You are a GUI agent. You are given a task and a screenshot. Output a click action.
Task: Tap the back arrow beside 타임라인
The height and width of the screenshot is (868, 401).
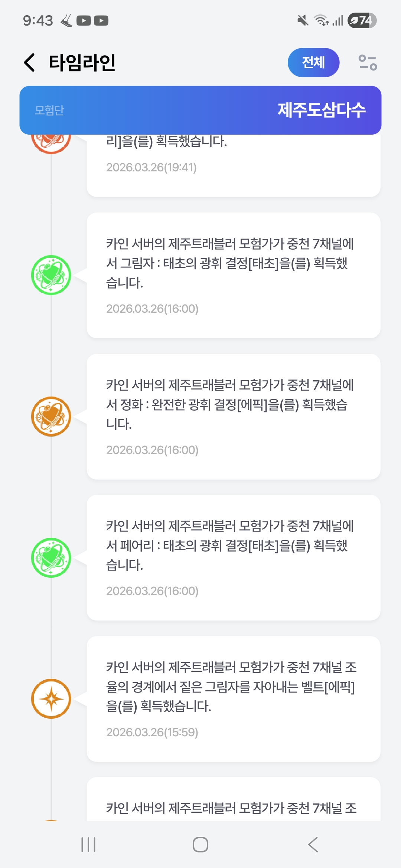pos(30,62)
